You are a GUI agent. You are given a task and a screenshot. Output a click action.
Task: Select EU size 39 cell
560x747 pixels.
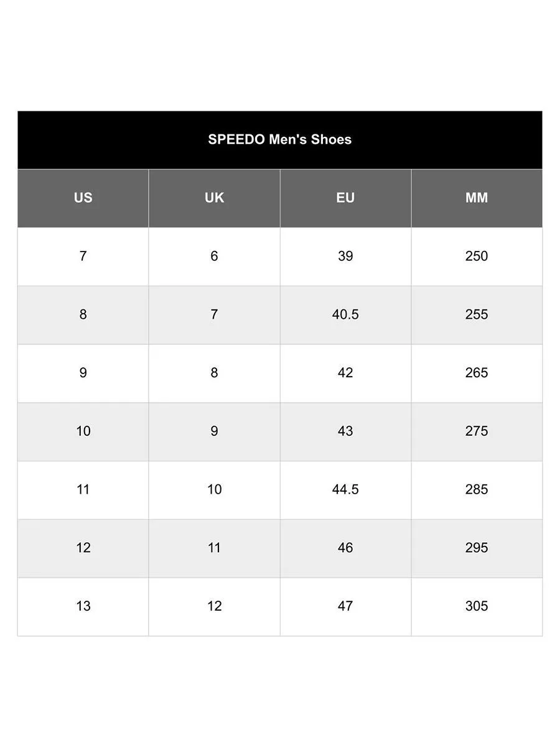tap(345, 256)
